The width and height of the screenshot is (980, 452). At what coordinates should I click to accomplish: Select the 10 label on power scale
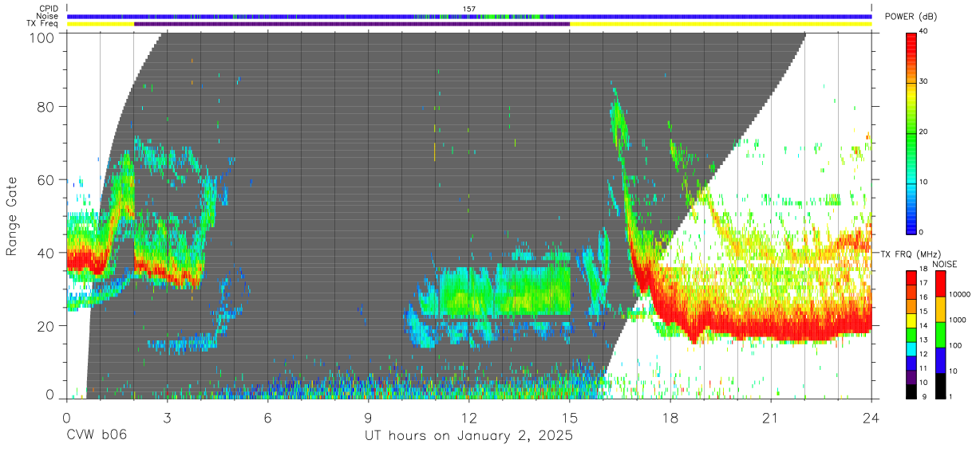(924, 182)
